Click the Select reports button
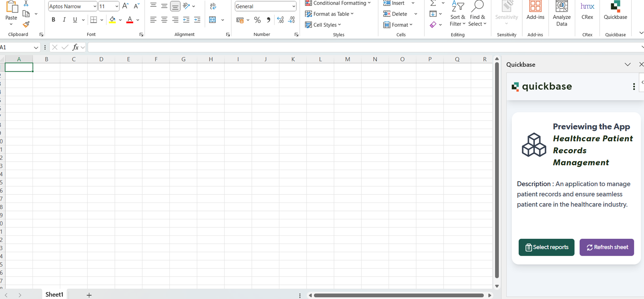The height and width of the screenshot is (299, 644). coord(546,247)
